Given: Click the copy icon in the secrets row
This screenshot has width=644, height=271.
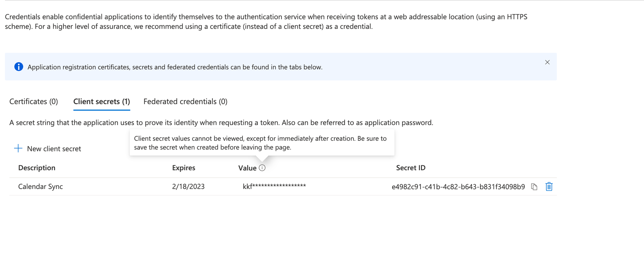Looking at the screenshot, I should tap(534, 187).
